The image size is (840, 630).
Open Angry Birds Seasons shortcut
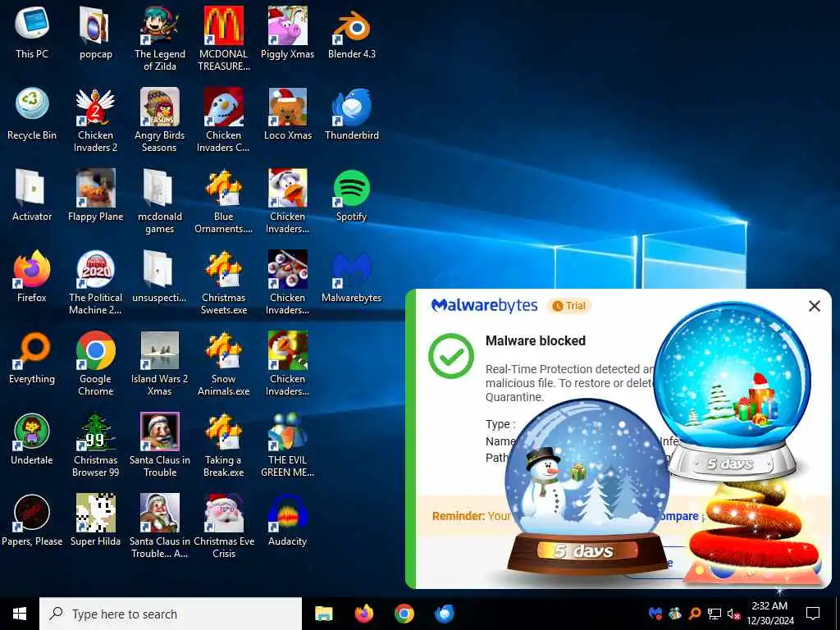pyautogui.click(x=160, y=120)
